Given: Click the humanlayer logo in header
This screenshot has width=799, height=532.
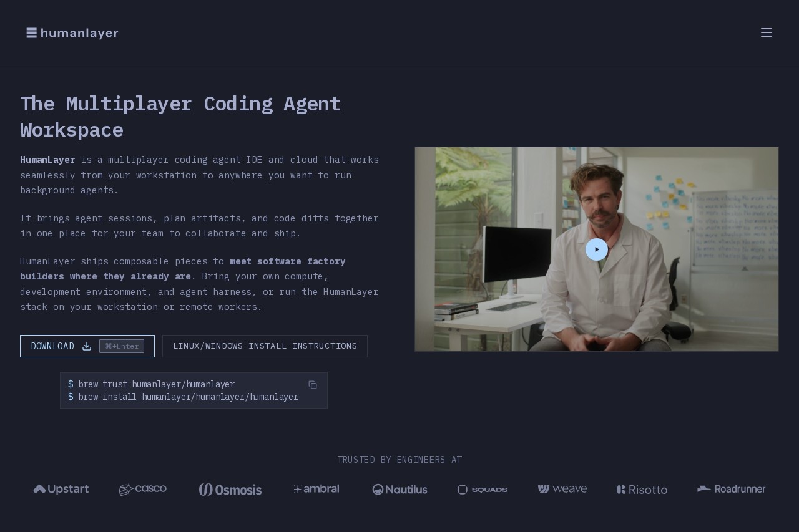Looking at the screenshot, I should click(72, 33).
